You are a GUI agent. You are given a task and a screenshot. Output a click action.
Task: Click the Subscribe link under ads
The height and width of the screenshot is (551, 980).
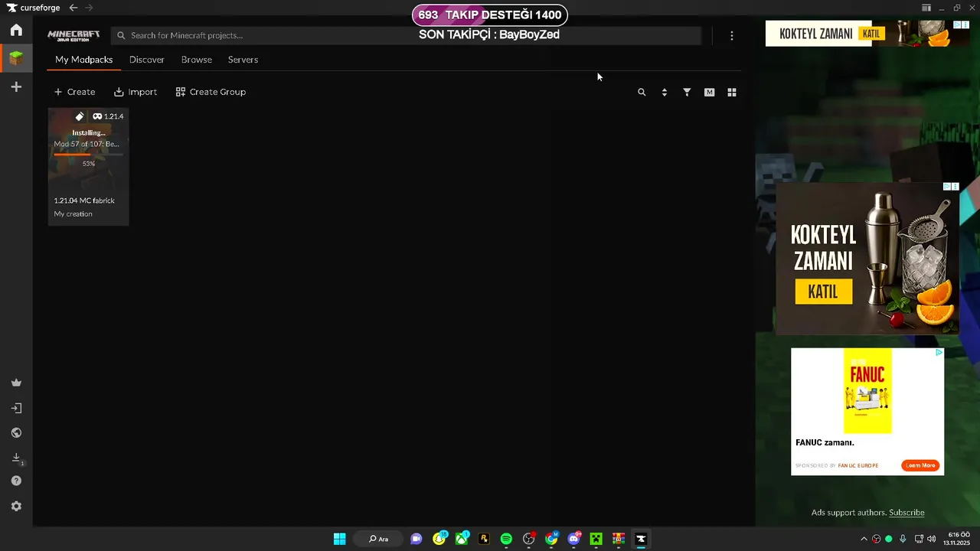(x=906, y=513)
